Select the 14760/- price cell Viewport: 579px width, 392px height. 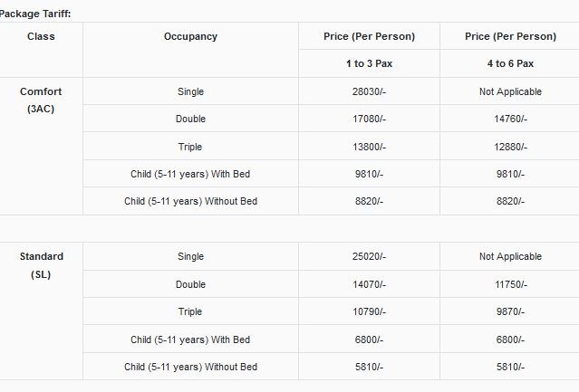coord(511,119)
